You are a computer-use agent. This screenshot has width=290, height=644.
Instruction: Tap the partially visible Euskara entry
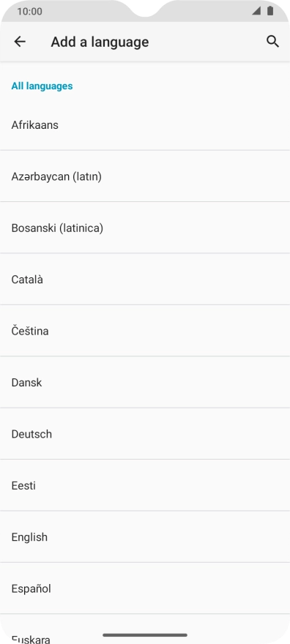145,629
